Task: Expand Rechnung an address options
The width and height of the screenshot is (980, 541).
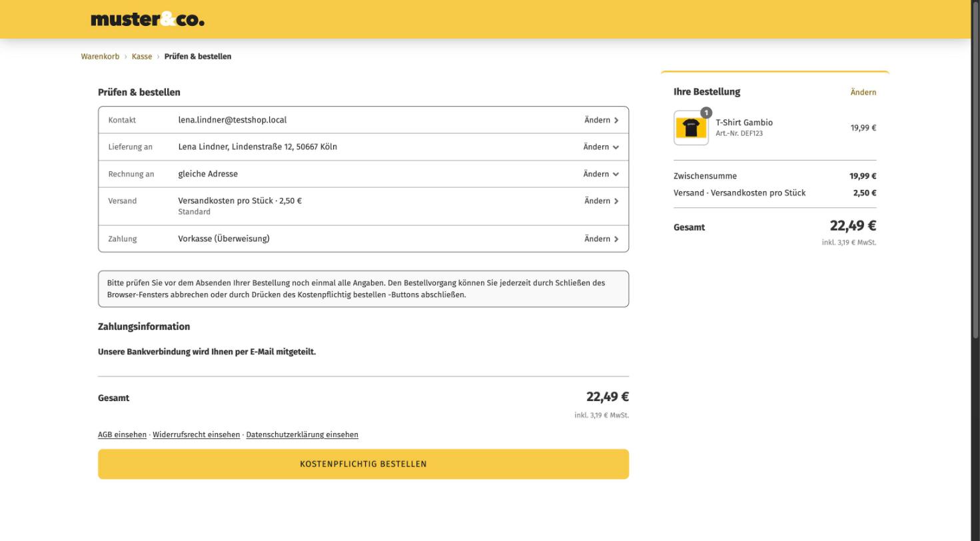Action: point(602,174)
